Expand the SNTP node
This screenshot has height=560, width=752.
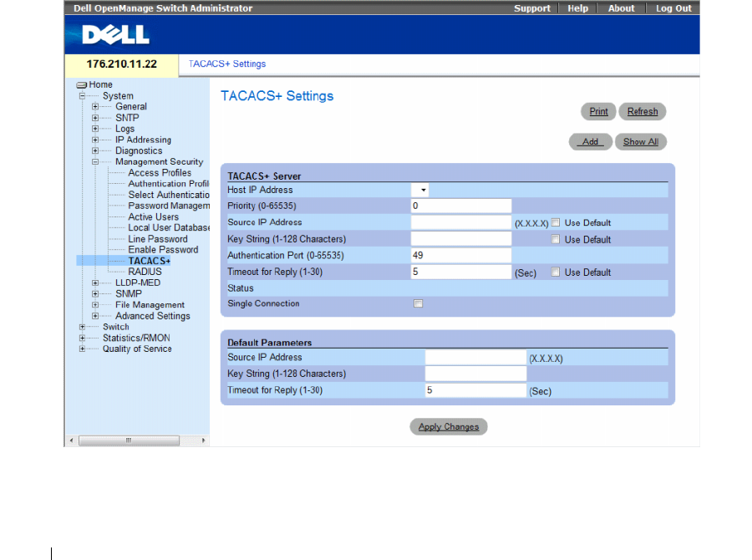[95, 118]
